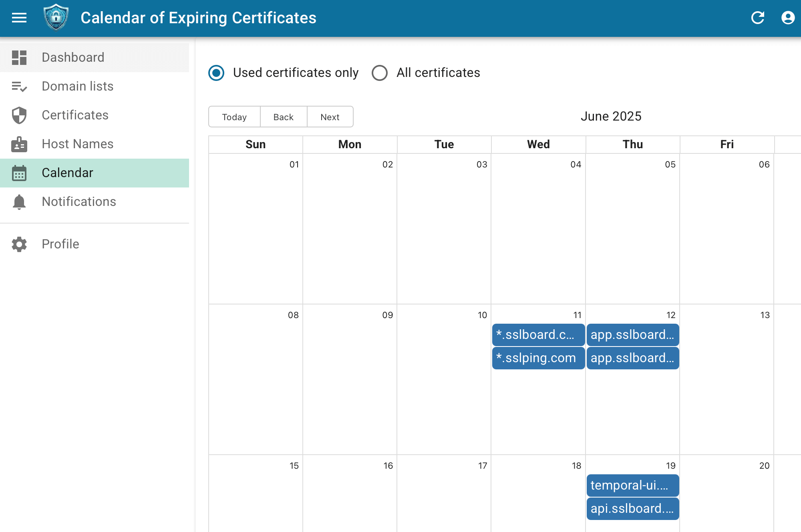
Task: Select All certificates radio button
Action: (379, 73)
